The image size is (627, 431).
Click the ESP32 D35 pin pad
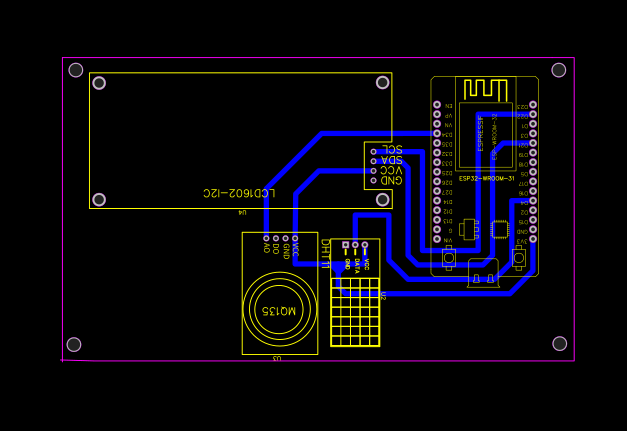(437, 143)
